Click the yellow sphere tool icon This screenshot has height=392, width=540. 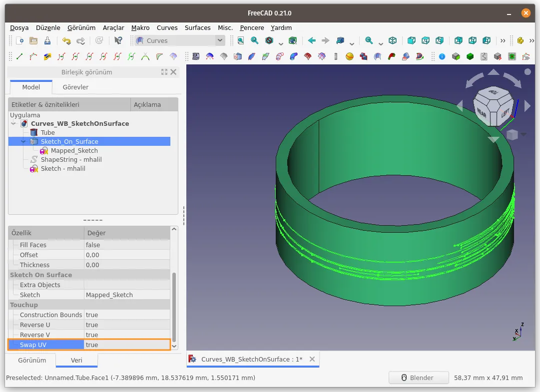(350, 56)
